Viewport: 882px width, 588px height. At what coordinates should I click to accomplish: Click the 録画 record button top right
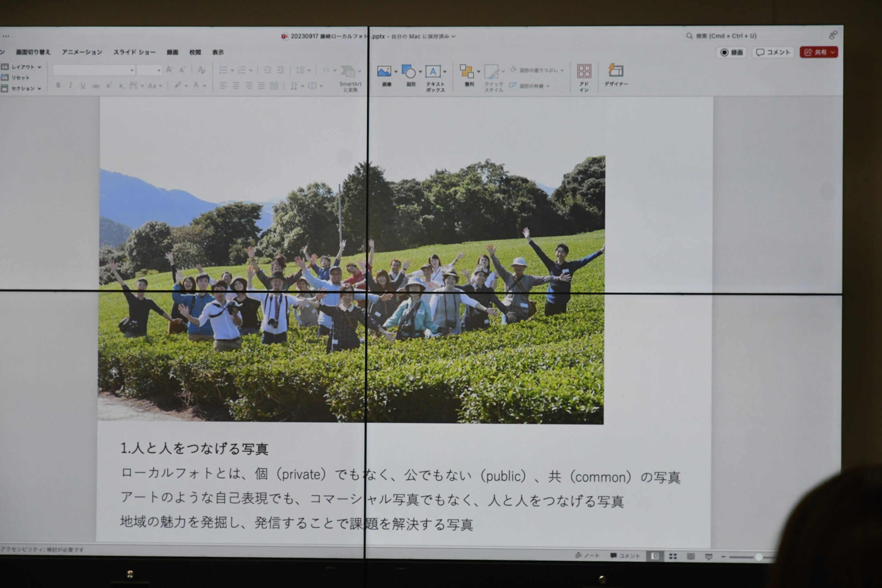click(731, 52)
